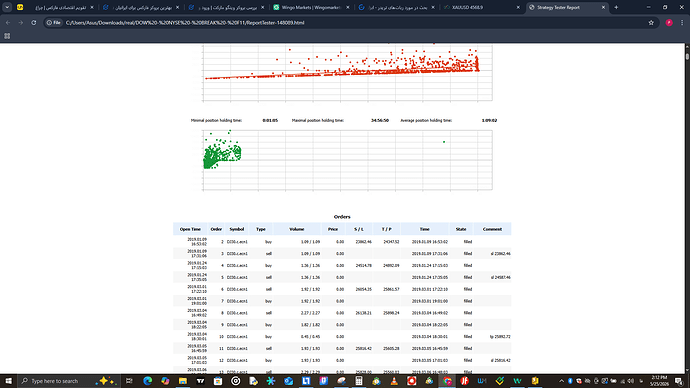Open a new browser tab
This screenshot has width=690, height=388.
(616, 7)
